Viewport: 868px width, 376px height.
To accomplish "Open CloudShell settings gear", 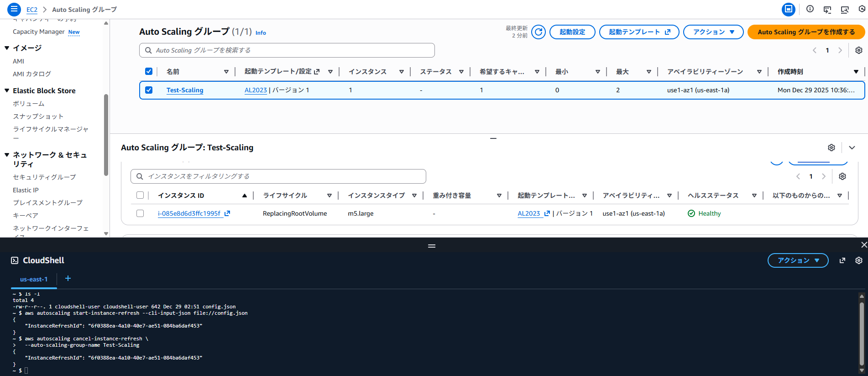I will click(x=859, y=260).
